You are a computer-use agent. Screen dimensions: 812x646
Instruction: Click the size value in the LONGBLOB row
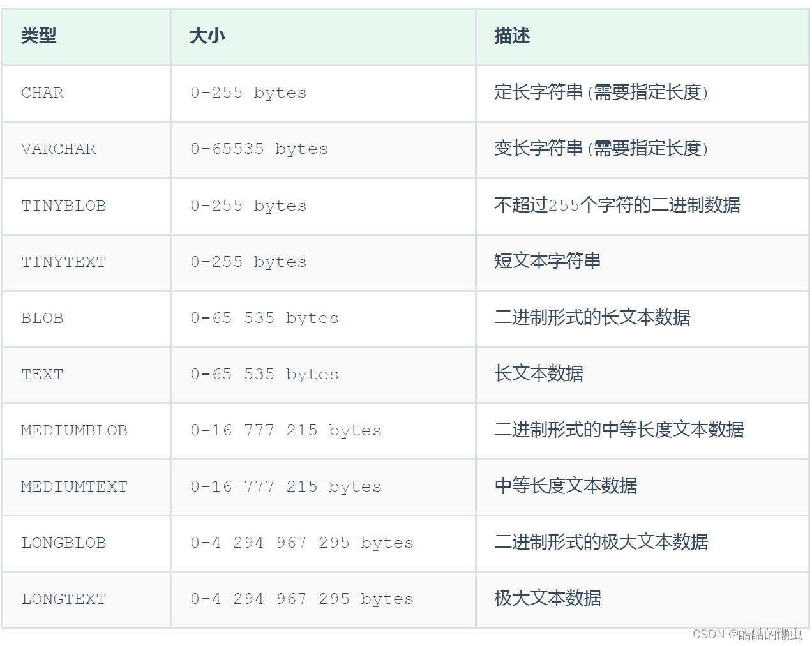(x=302, y=543)
